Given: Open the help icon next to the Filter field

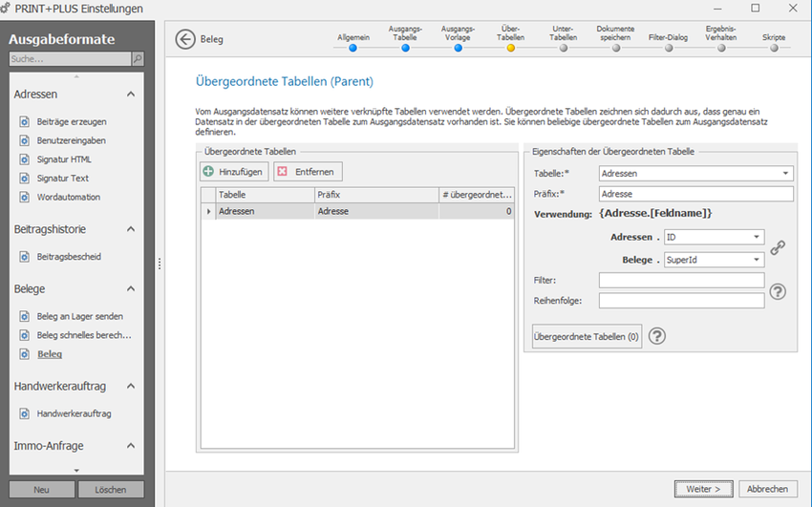Looking at the screenshot, I should coord(778,292).
